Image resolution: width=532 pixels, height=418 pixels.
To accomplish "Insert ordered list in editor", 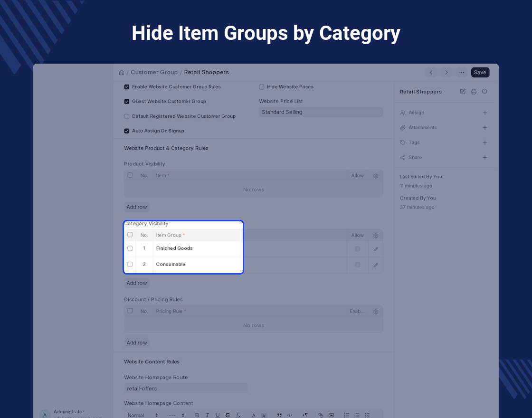I will pos(346,415).
